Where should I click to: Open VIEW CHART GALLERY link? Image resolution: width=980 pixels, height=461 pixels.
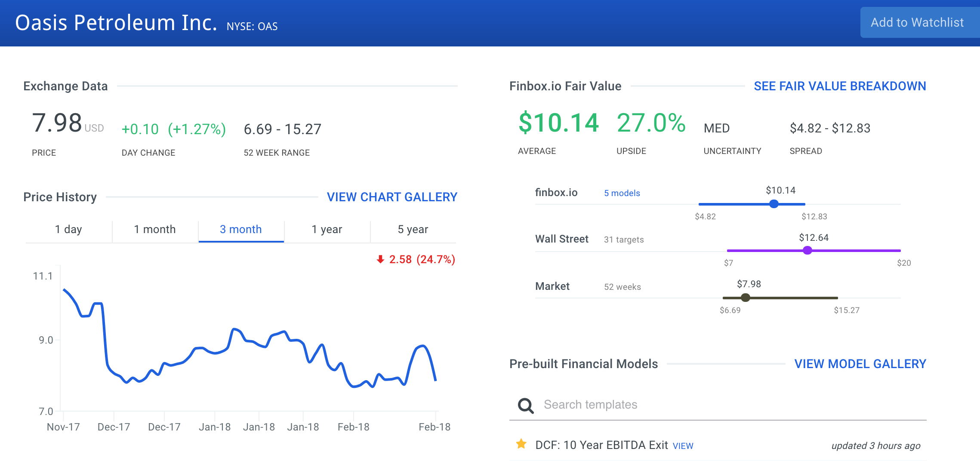coord(392,197)
